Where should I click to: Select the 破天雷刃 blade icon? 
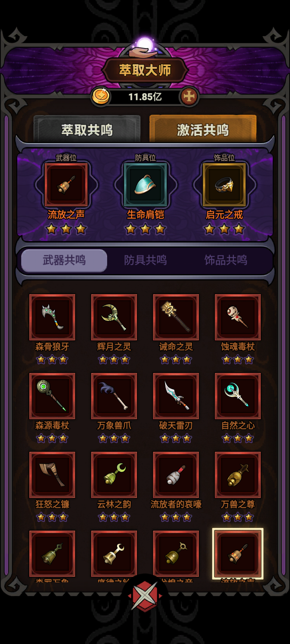click(176, 396)
